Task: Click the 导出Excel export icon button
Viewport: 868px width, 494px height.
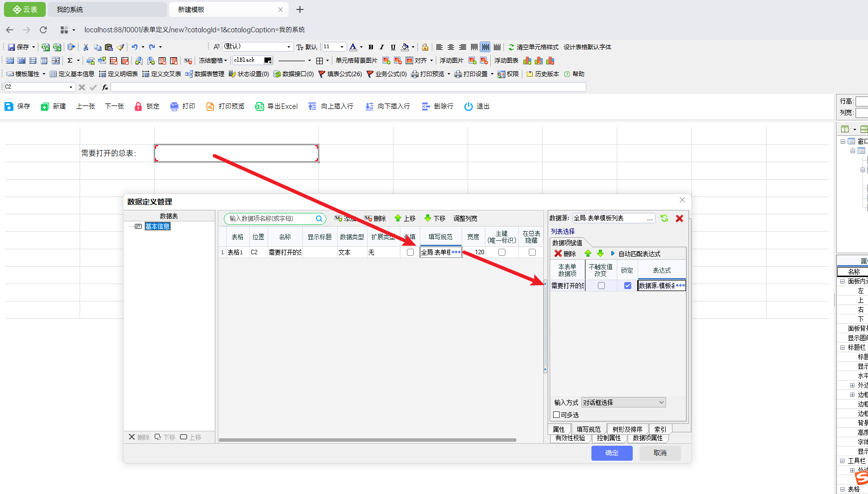Action: tap(277, 106)
